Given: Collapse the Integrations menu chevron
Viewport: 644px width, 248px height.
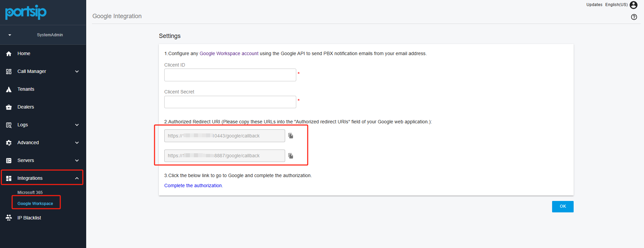Looking at the screenshot, I should (x=77, y=178).
